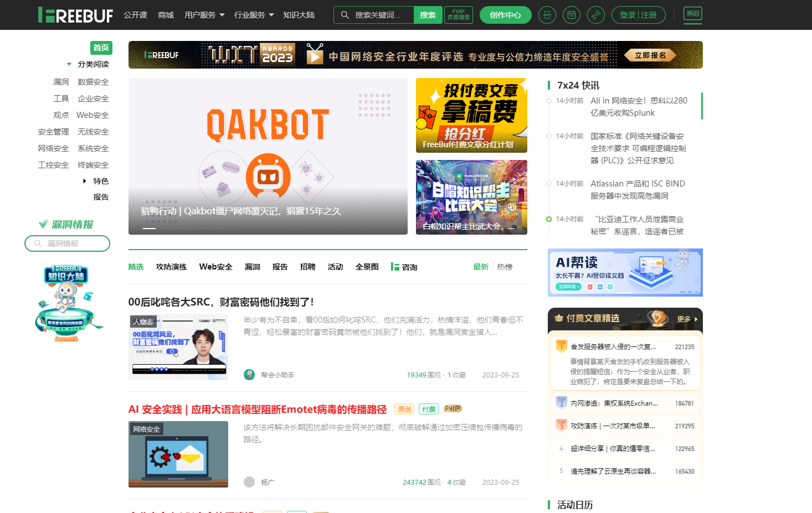Screen dimensions: 812x513
Task: Open 公开课 in the top navigation
Action: 136,15
